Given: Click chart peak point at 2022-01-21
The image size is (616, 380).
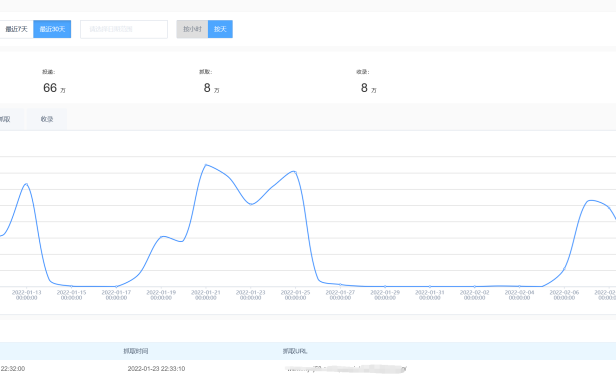Looking at the screenshot, I should (206, 165).
